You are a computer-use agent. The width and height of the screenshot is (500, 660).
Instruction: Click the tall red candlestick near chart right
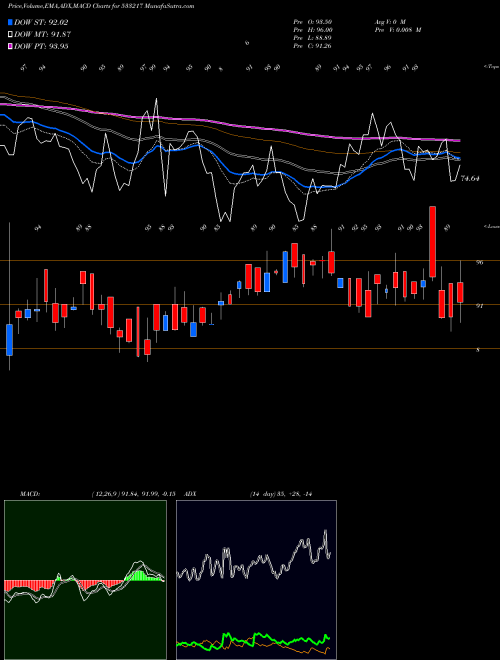pos(432,242)
